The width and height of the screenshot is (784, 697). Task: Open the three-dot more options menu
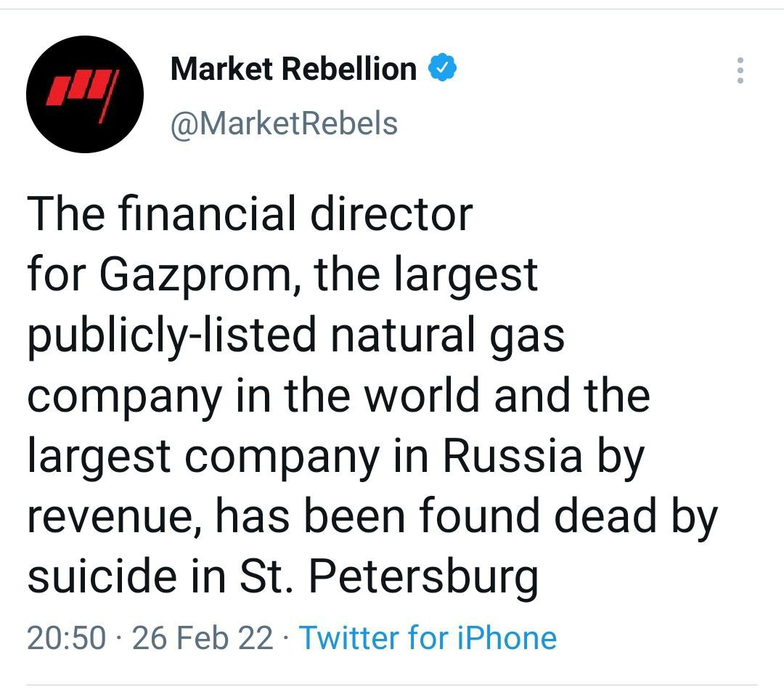pyautogui.click(x=740, y=70)
